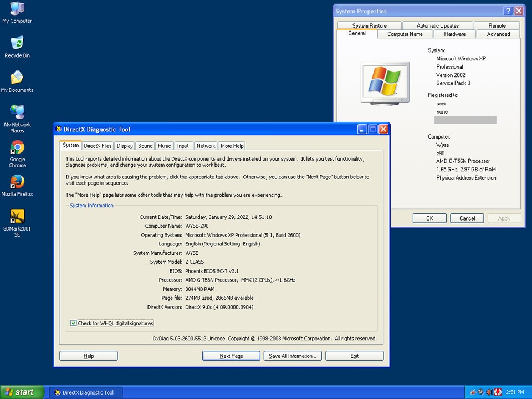The image size is (532, 399).
Task: Open the Recycle Bin icon
Action: click(17, 44)
